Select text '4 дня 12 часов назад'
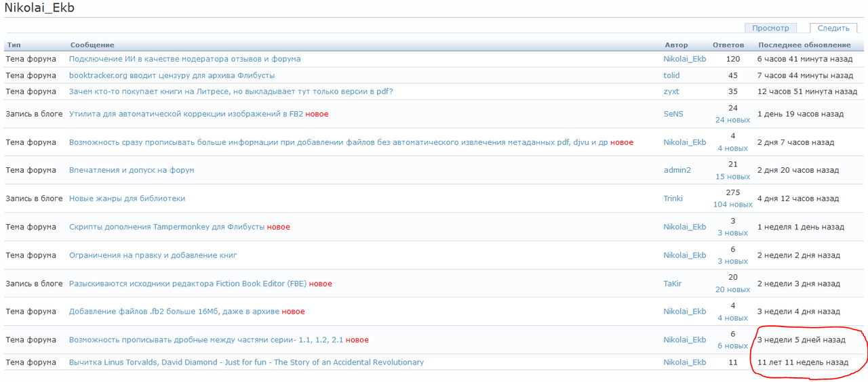868x382 pixels. click(798, 198)
